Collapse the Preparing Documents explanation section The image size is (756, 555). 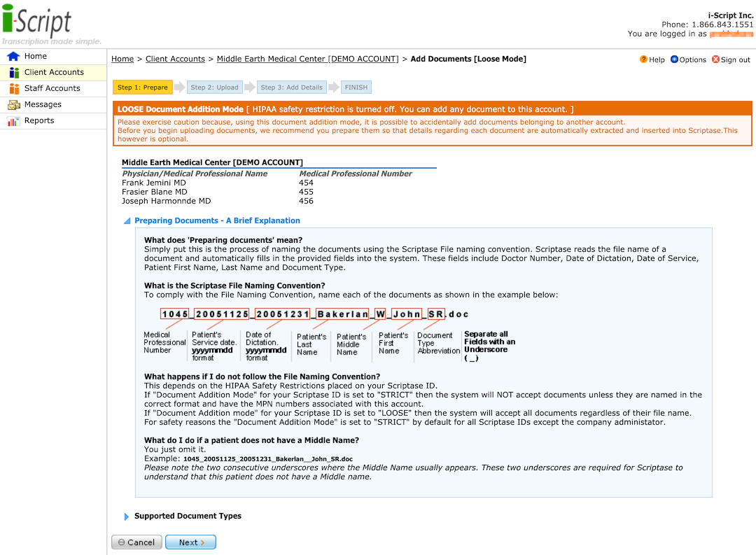(x=127, y=220)
